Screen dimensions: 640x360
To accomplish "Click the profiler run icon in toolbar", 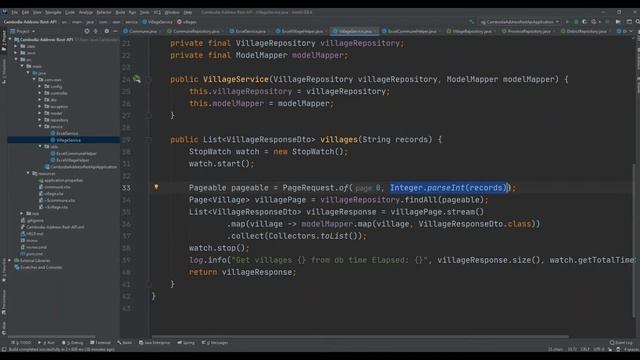I will point(594,22).
